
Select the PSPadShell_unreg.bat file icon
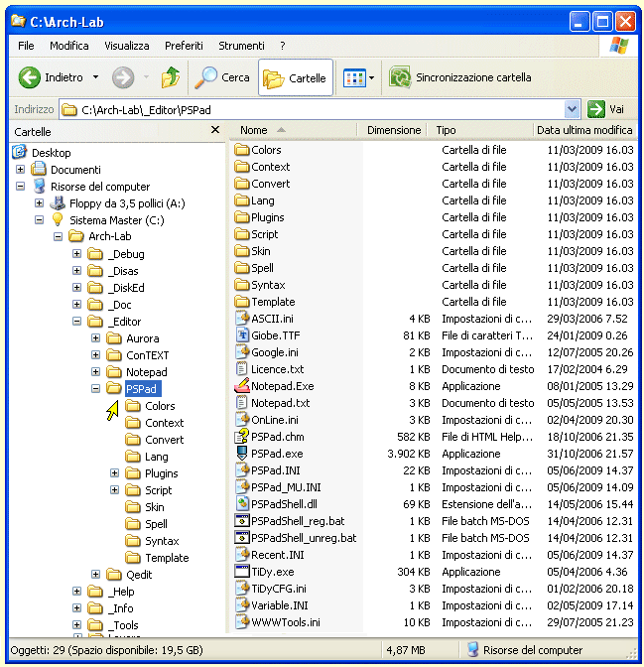242,538
